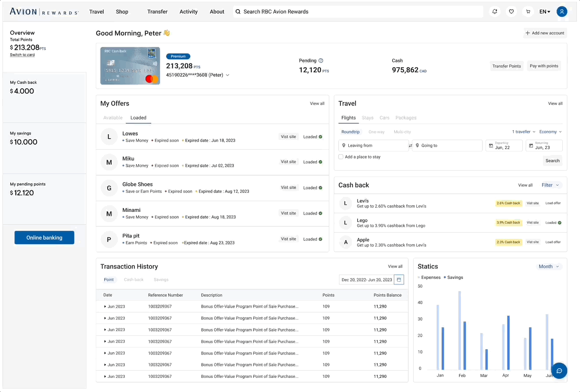This screenshot has width=580, height=392.
Task: Click the Lowes offer avatar
Action: tap(109, 137)
